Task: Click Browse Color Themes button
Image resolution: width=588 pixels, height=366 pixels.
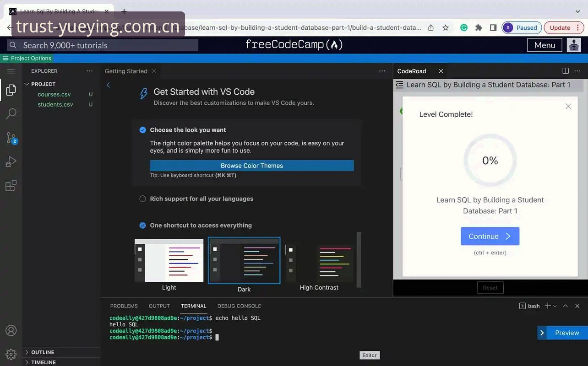Action: tap(252, 166)
